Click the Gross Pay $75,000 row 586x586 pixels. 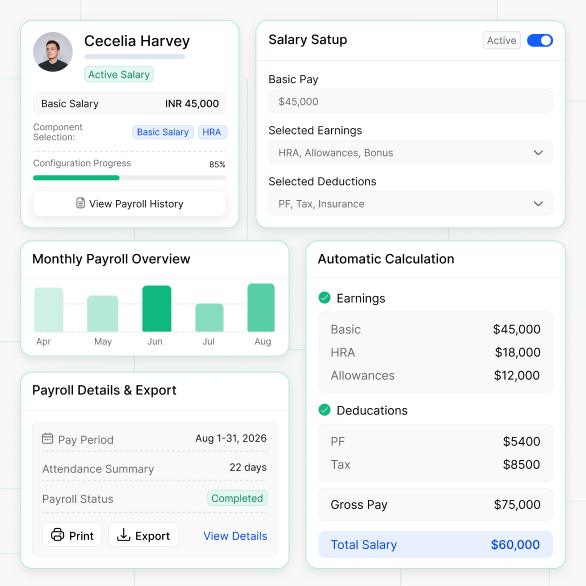[x=435, y=505]
